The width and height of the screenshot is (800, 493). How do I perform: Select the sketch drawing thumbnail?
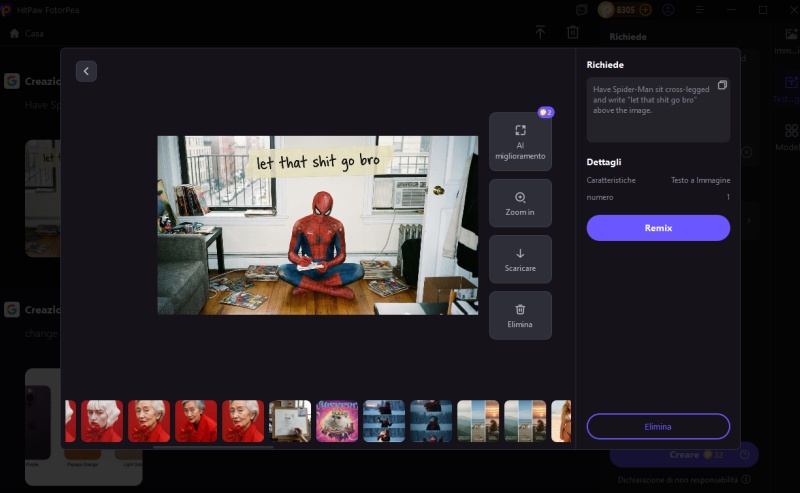coord(290,421)
